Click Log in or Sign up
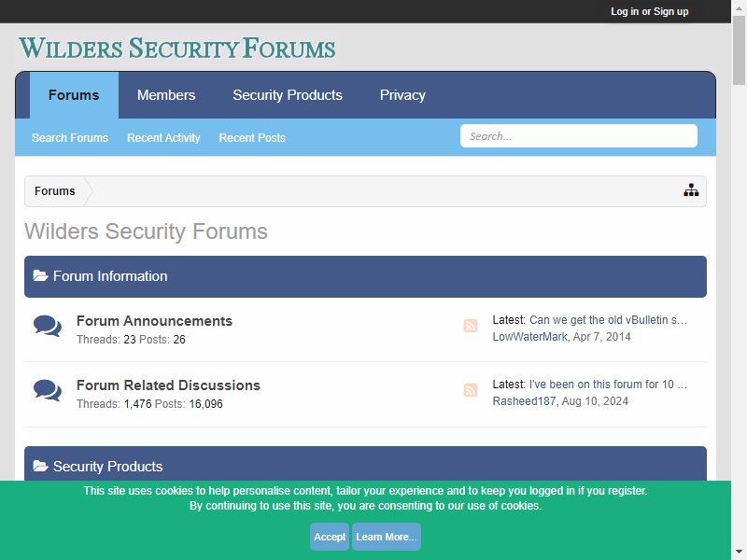747x560 pixels. click(x=649, y=11)
